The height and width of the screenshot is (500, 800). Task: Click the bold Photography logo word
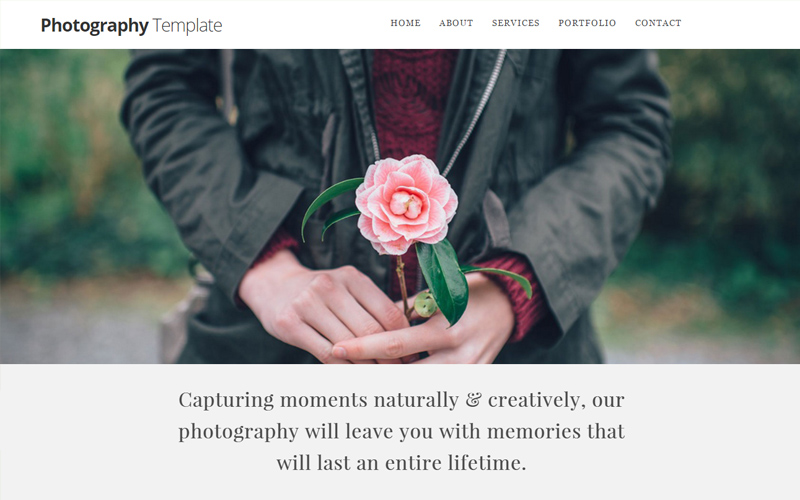pos(94,26)
